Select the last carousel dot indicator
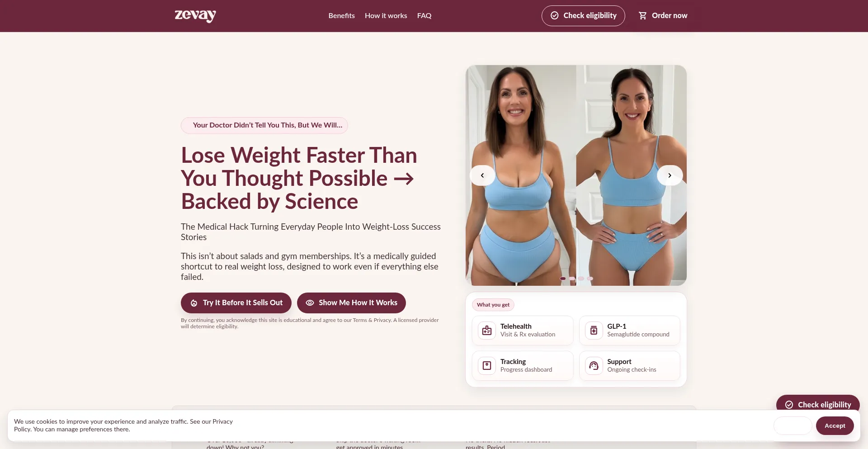Viewport: 868px width, 449px height. tap(590, 279)
